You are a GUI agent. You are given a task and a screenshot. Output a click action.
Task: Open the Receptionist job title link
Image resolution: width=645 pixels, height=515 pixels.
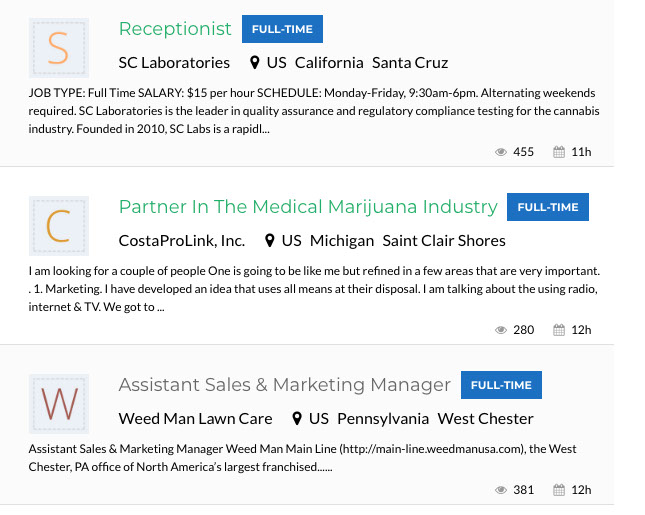[x=175, y=29]
